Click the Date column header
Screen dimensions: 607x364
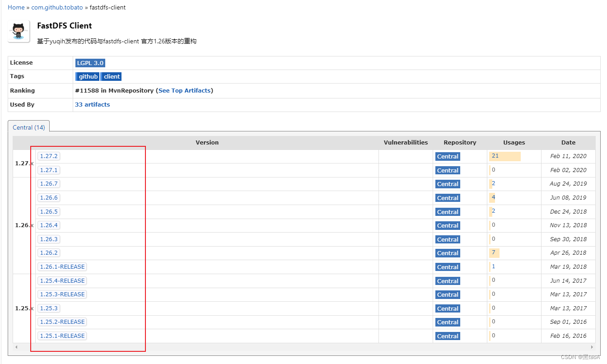pyautogui.click(x=568, y=142)
